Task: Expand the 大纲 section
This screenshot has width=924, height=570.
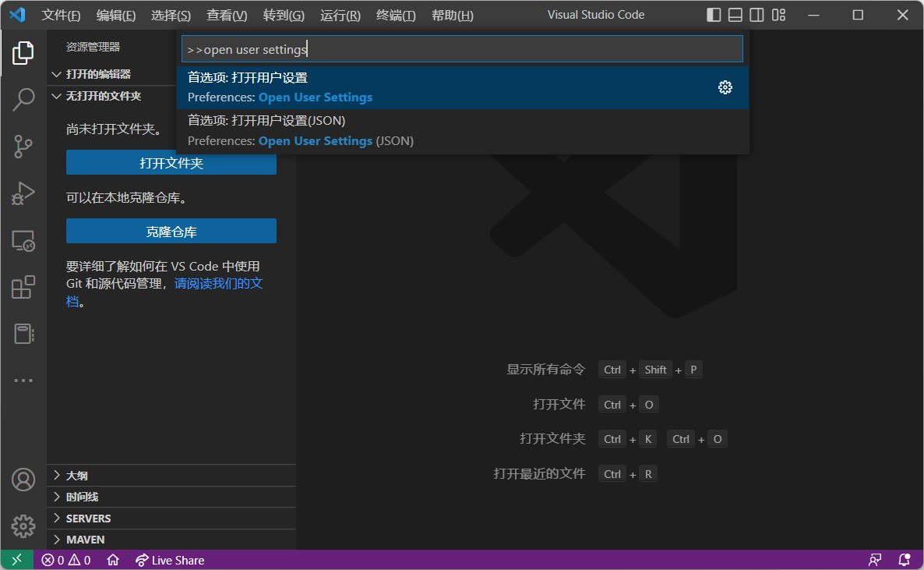Action: click(x=77, y=476)
